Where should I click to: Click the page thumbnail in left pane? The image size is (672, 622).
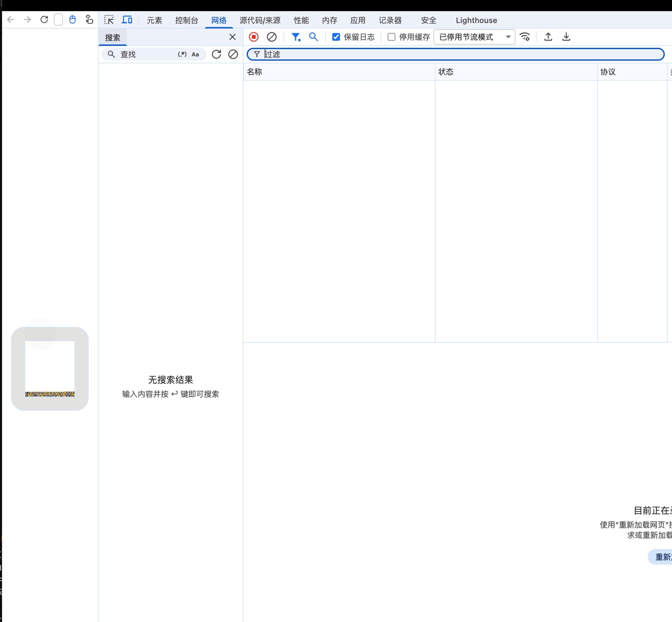coord(50,369)
